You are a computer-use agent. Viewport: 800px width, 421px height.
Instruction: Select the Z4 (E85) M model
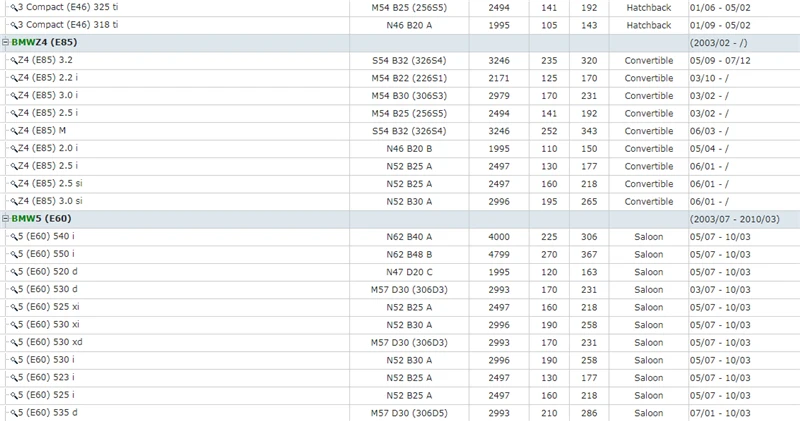pos(42,131)
